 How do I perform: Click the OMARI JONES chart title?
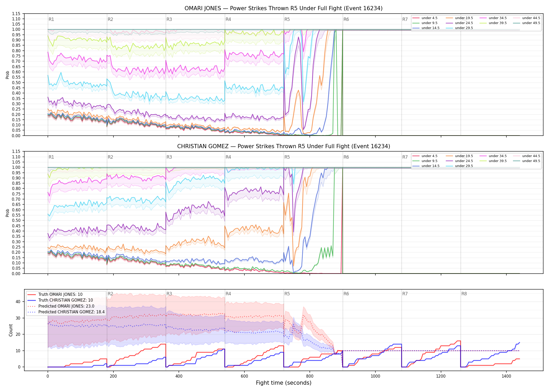pos(284,8)
